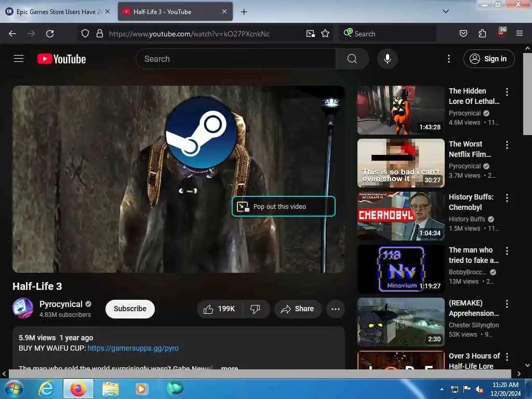Screen dimensions: 532x399
Task: Dislike the video with thumbs down
Action: (255, 309)
